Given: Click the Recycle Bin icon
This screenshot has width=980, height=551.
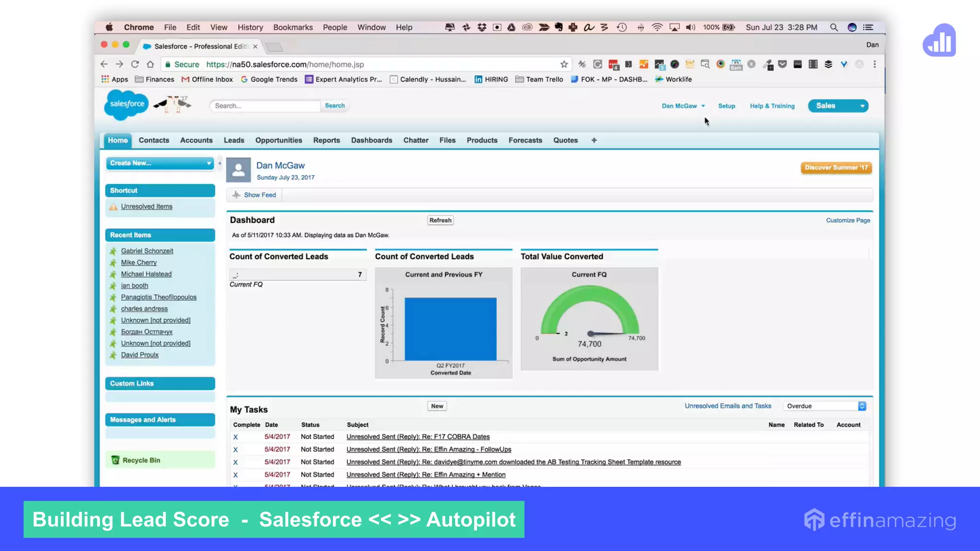Looking at the screenshot, I should point(115,460).
